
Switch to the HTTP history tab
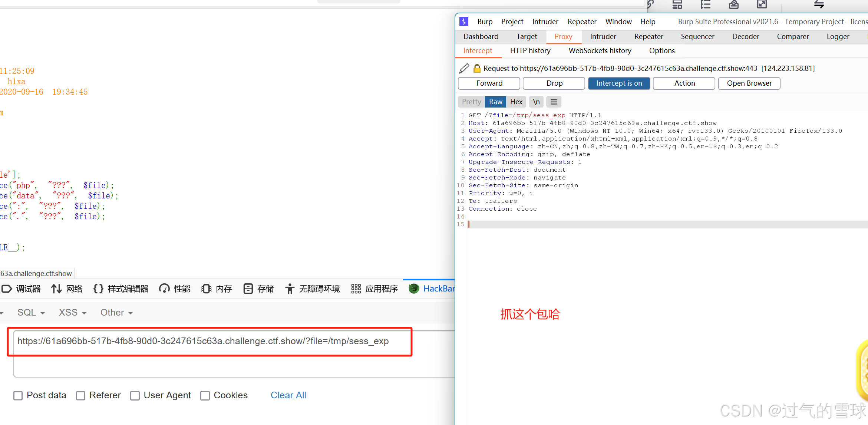pos(530,50)
